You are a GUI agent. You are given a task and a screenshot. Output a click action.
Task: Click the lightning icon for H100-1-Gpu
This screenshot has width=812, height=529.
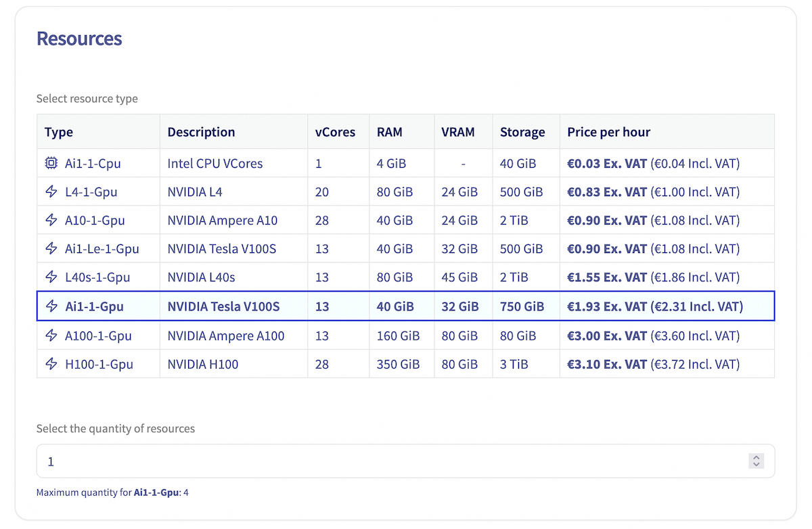coord(51,364)
